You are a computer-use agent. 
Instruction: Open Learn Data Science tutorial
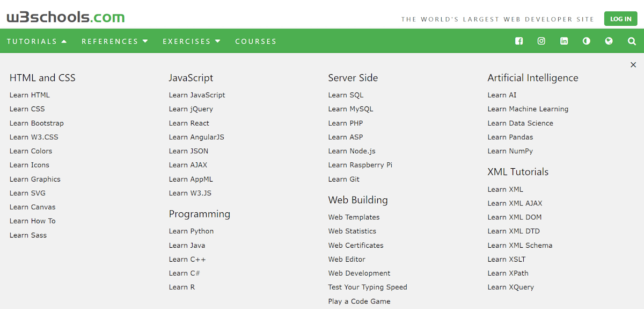tap(520, 123)
